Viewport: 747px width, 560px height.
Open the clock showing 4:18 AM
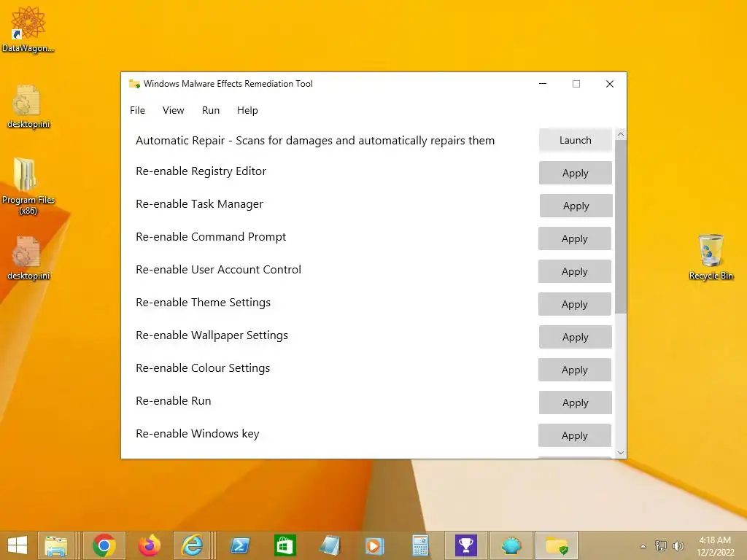715,546
